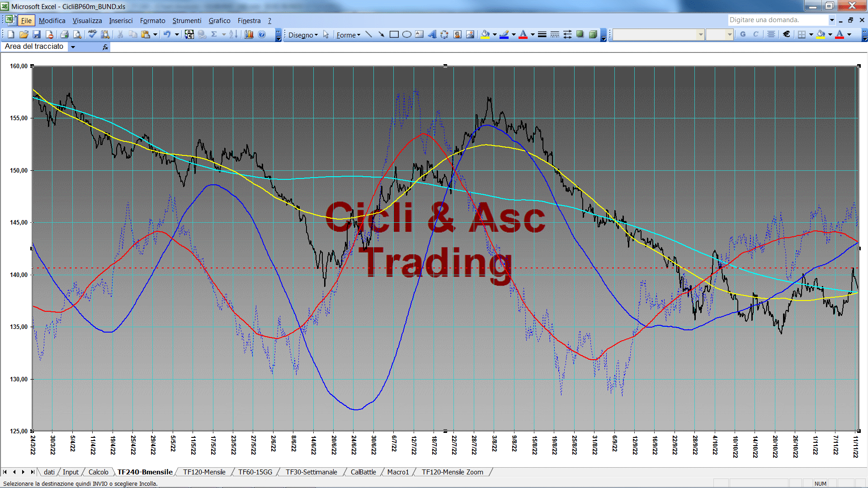Expand the Name Box dropdown arrow
Image resolution: width=868 pixels, height=488 pixels.
(x=73, y=47)
